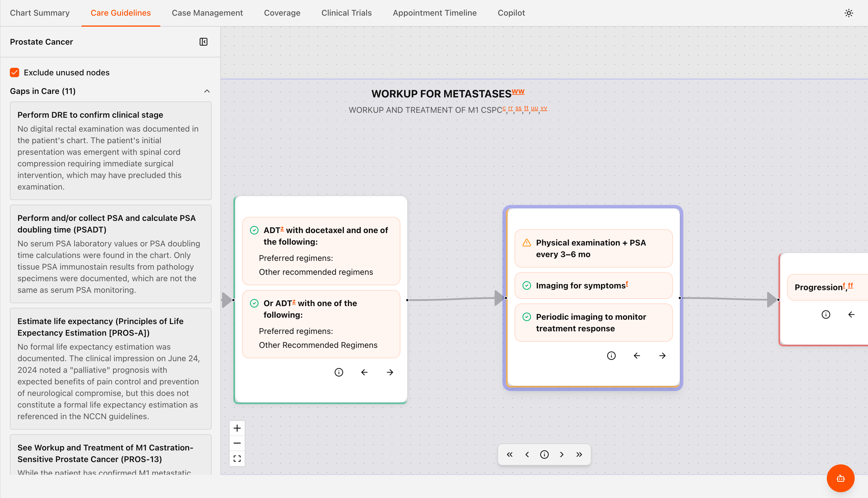
Task: Open info for the Progression card
Action: pos(826,314)
